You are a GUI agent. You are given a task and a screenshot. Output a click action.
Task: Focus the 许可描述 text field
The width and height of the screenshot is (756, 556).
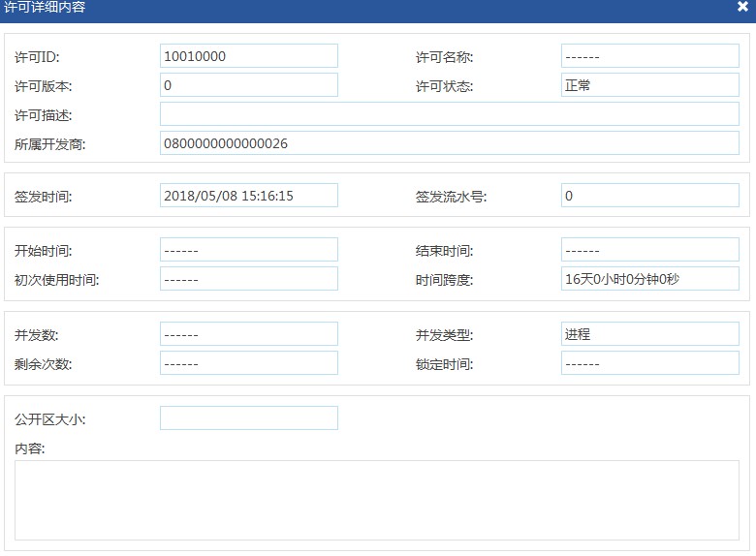click(x=449, y=114)
